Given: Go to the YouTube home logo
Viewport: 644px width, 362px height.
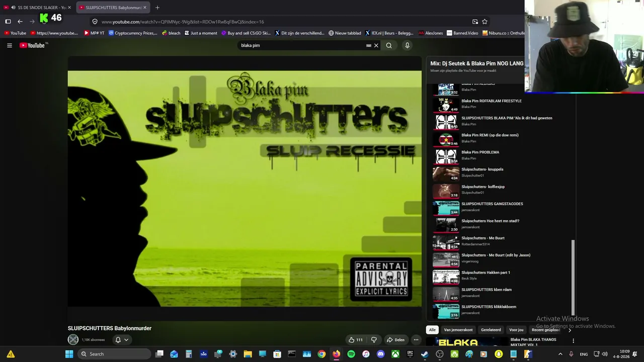Looking at the screenshot, I should click(33, 45).
